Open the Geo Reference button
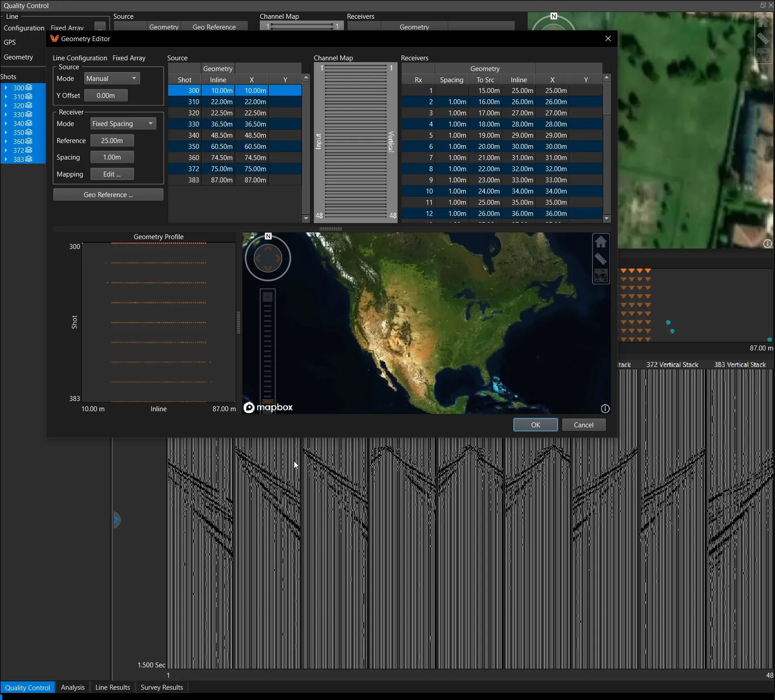The width and height of the screenshot is (775, 700). pyautogui.click(x=108, y=194)
